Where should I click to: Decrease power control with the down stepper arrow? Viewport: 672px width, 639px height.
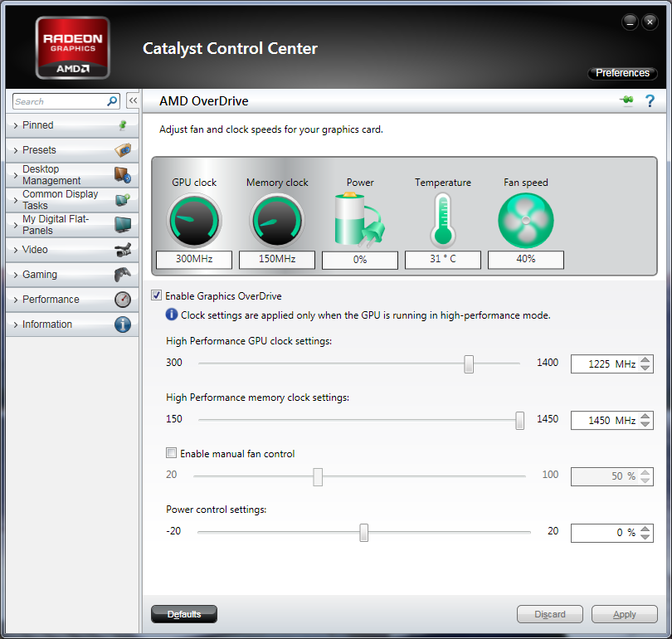645,537
